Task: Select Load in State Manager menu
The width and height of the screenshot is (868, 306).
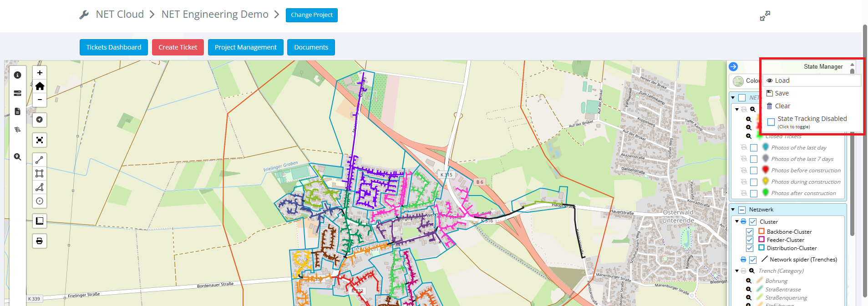Action: 782,80
